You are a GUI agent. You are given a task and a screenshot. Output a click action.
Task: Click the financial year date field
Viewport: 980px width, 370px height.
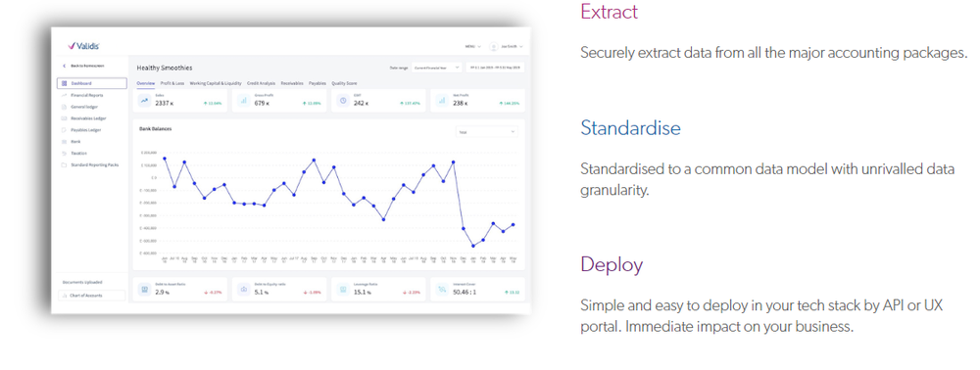496,68
